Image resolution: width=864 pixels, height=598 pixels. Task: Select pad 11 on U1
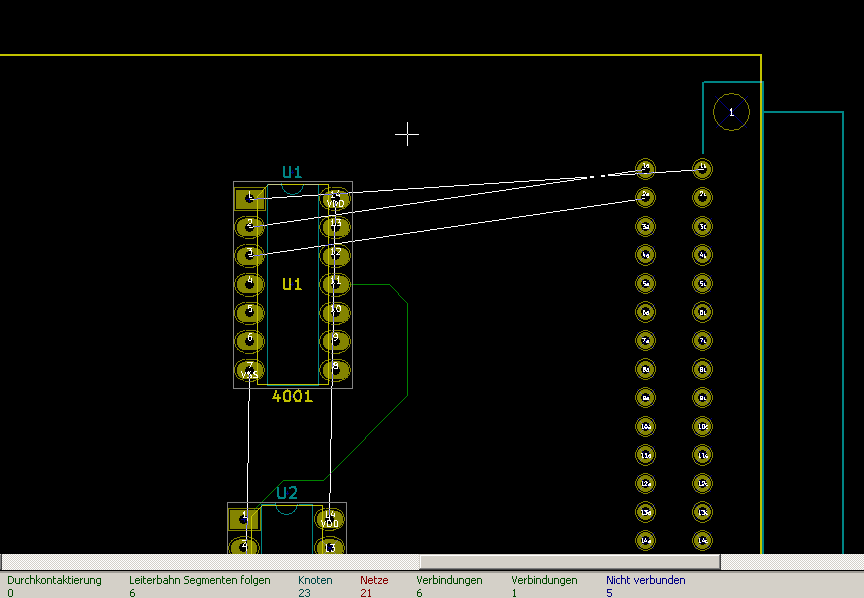point(335,283)
